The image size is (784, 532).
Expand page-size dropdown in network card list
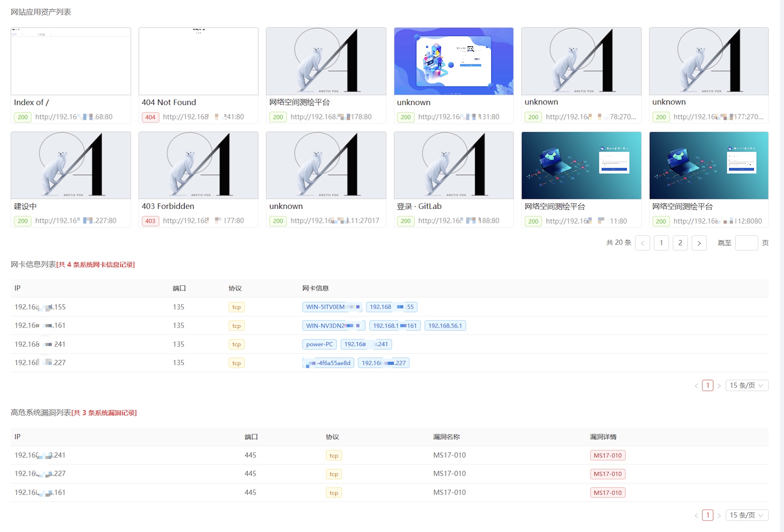coord(746,385)
